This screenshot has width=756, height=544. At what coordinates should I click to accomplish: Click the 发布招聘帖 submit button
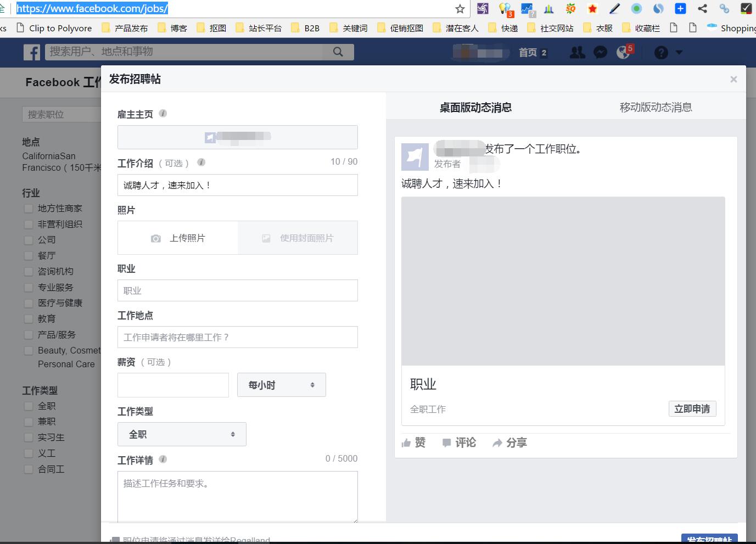click(x=709, y=539)
